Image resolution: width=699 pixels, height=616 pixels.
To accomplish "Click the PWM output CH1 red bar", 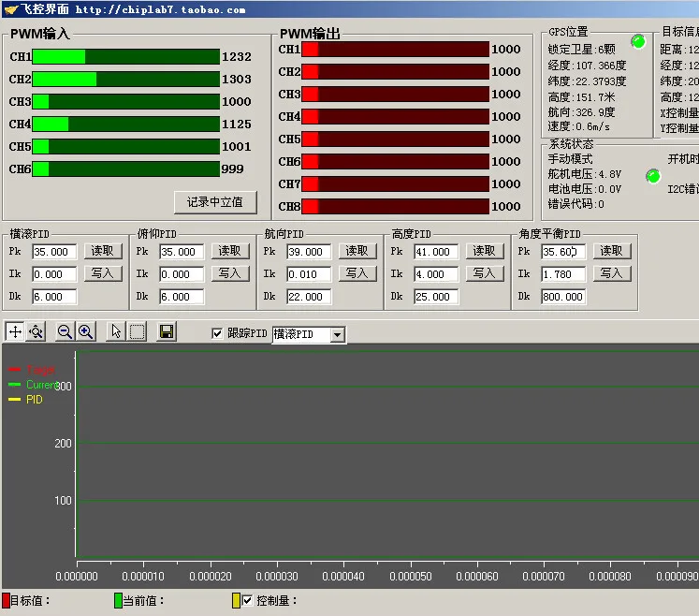I will pos(396,49).
